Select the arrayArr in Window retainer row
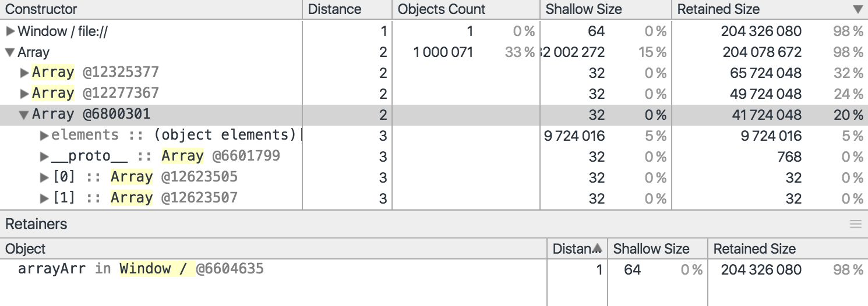 141,269
